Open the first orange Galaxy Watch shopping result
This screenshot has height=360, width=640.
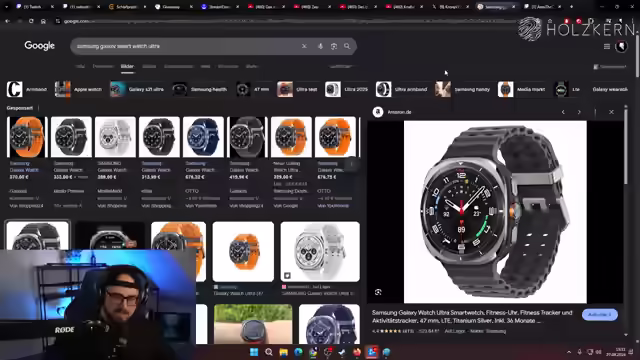tap(27, 137)
